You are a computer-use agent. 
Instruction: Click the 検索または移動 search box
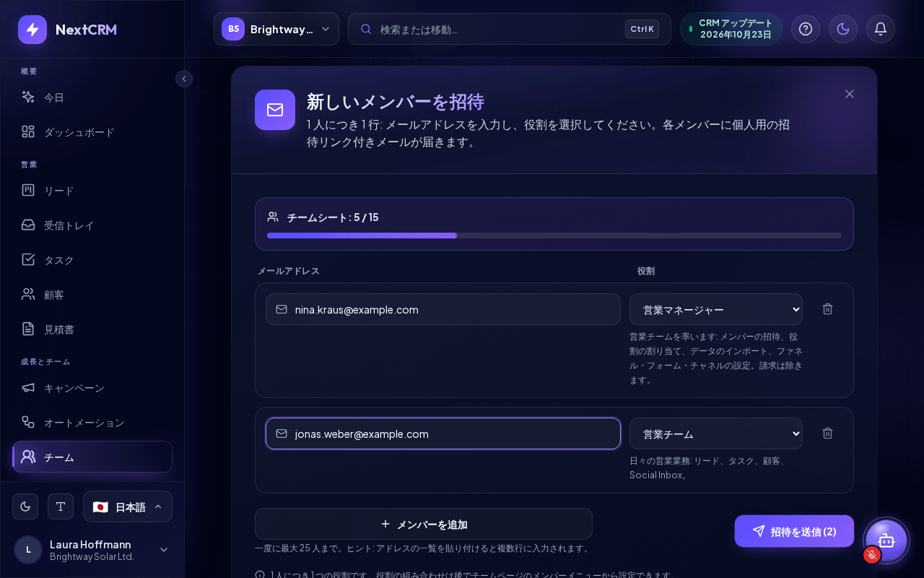click(510, 29)
